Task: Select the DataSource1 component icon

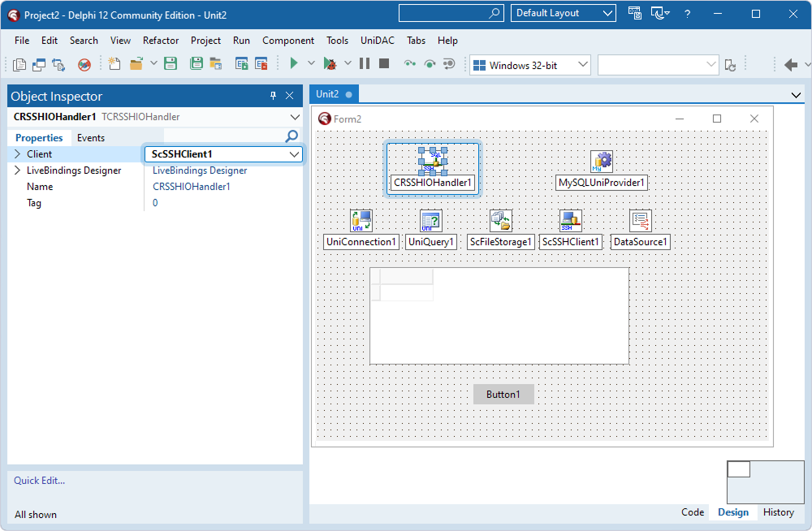Action: pyautogui.click(x=641, y=220)
